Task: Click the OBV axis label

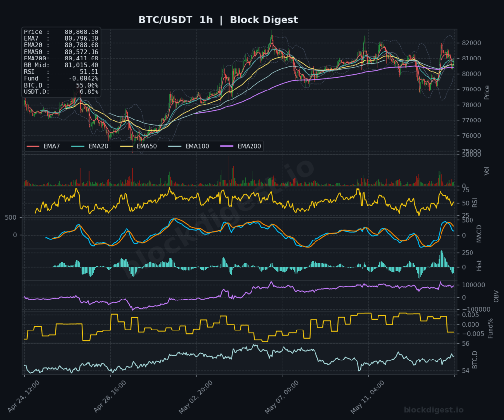Action: tap(496, 297)
